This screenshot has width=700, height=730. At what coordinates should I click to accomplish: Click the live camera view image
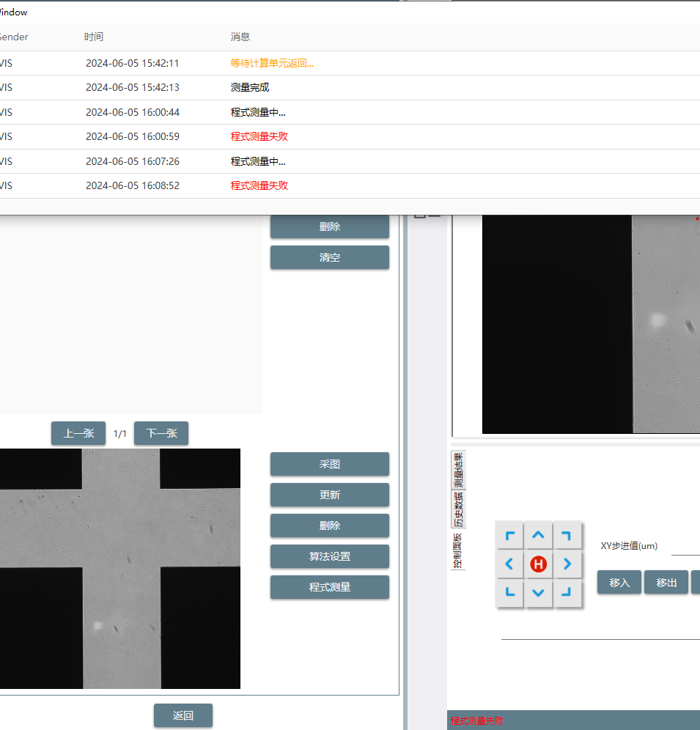pyautogui.click(x=591, y=324)
